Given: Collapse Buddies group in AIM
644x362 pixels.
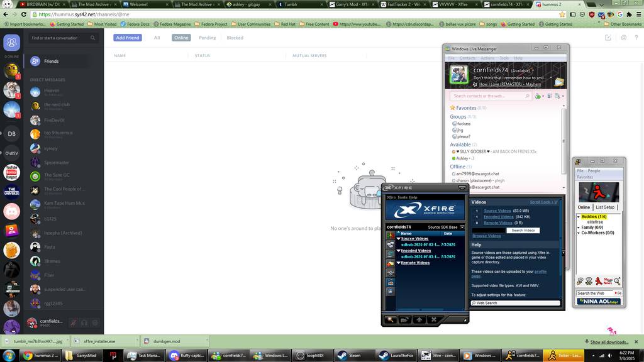Looking at the screenshot, I should click(x=579, y=217).
